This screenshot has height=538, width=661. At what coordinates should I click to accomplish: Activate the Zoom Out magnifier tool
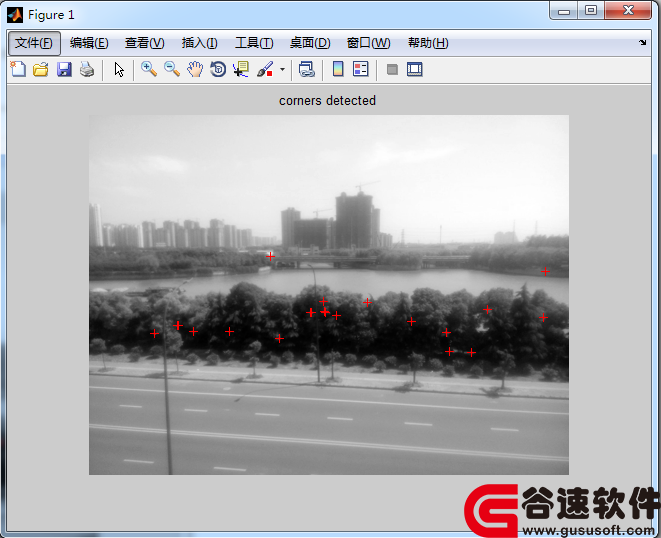[x=172, y=69]
